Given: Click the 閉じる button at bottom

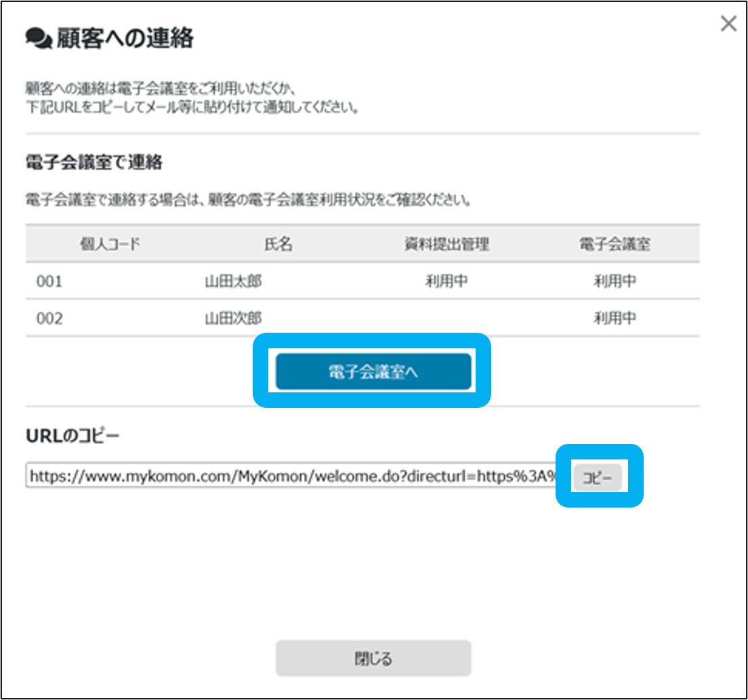Looking at the screenshot, I should [x=373, y=658].
